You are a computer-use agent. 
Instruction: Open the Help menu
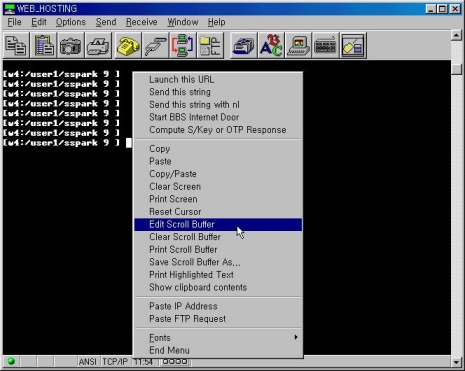coord(216,22)
